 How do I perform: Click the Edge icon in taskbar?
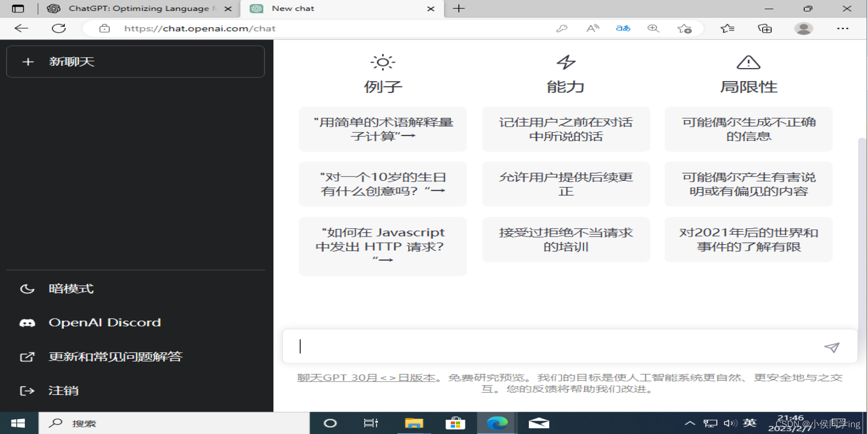(497, 423)
